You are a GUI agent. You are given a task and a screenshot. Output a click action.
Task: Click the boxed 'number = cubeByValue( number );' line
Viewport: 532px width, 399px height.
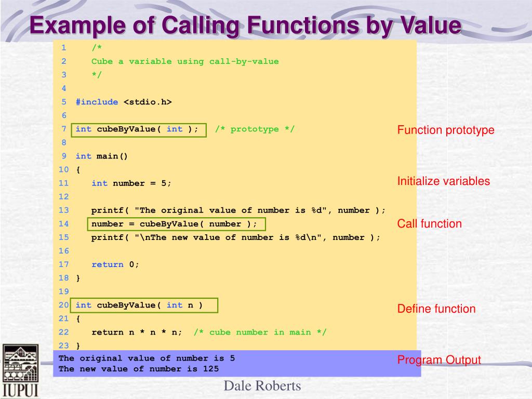(177, 224)
